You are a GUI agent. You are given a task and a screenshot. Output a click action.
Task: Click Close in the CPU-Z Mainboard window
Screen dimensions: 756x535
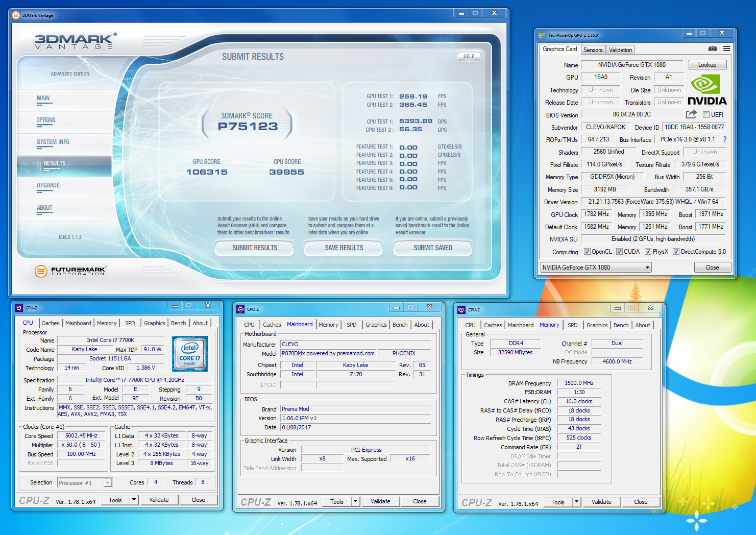[x=420, y=501]
